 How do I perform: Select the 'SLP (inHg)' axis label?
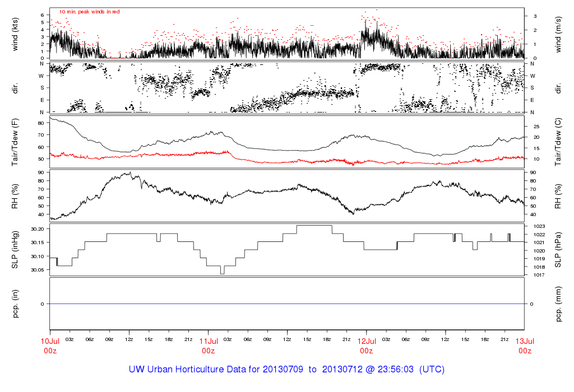point(15,250)
